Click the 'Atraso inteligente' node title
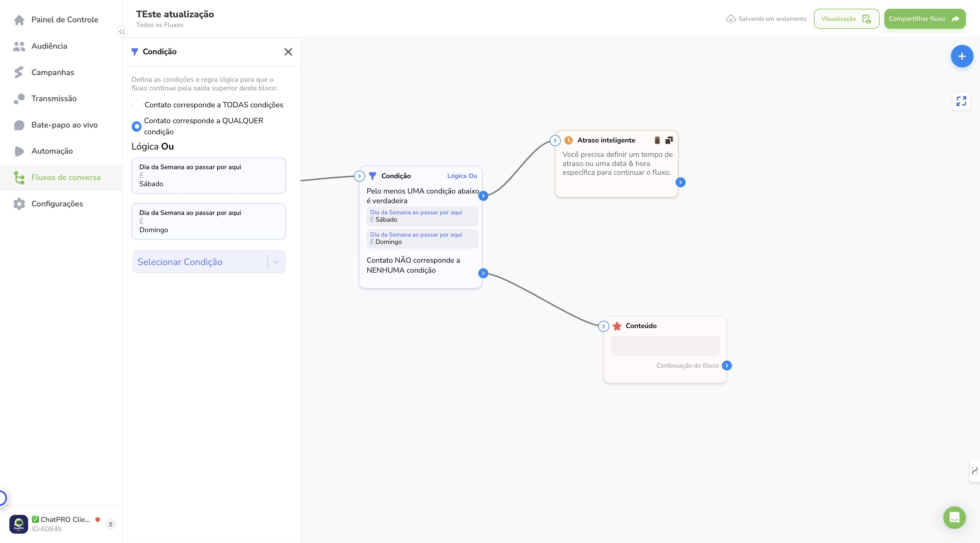Screen dimensions: 980x543 coord(606,140)
